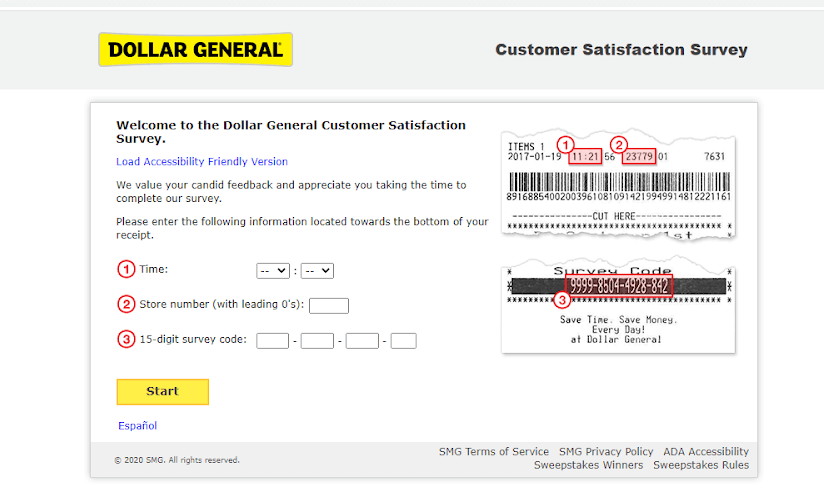Load Accessibility Friendly Version link
Screen dimensions: 824x488
pos(202,162)
